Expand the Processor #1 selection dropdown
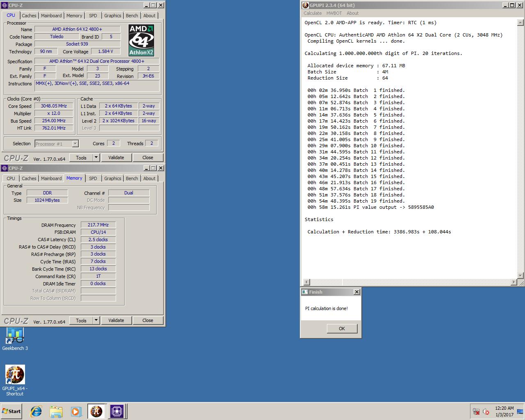 [x=75, y=144]
